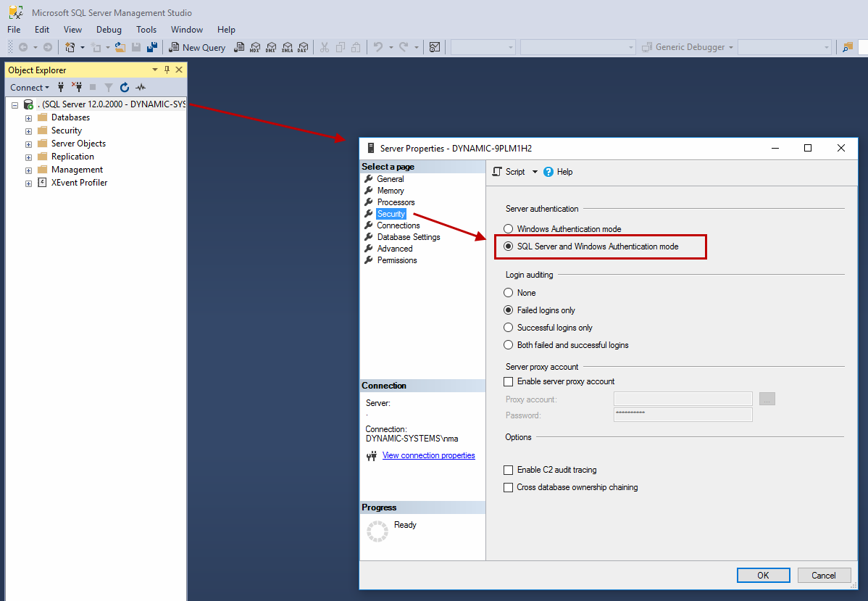Screen dimensions: 868x601
Task: Click the New Query toolbar button
Action: click(197, 47)
